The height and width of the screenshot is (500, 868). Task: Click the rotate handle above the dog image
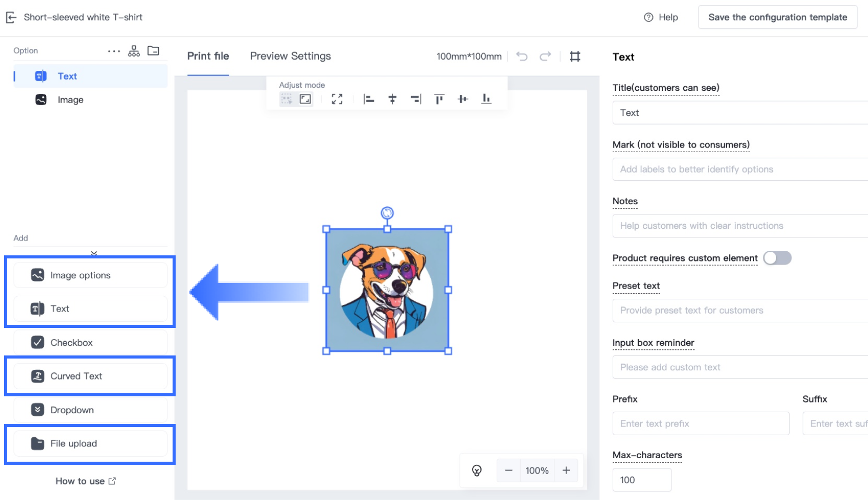[x=388, y=212]
